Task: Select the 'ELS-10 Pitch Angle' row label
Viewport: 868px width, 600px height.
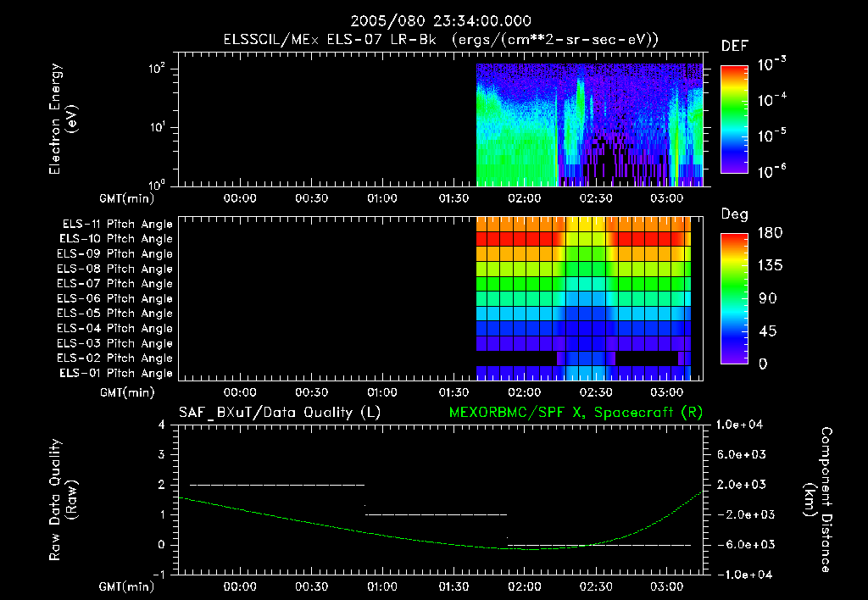Action: 116,239
